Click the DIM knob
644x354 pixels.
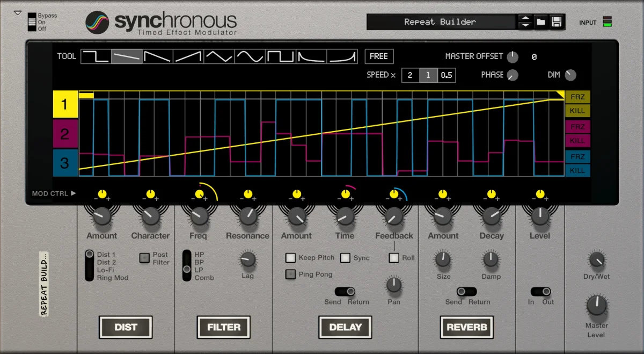(x=570, y=75)
